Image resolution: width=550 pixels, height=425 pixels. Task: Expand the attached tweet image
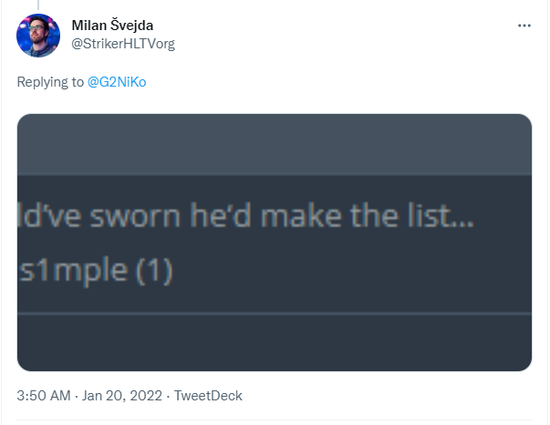(x=274, y=242)
